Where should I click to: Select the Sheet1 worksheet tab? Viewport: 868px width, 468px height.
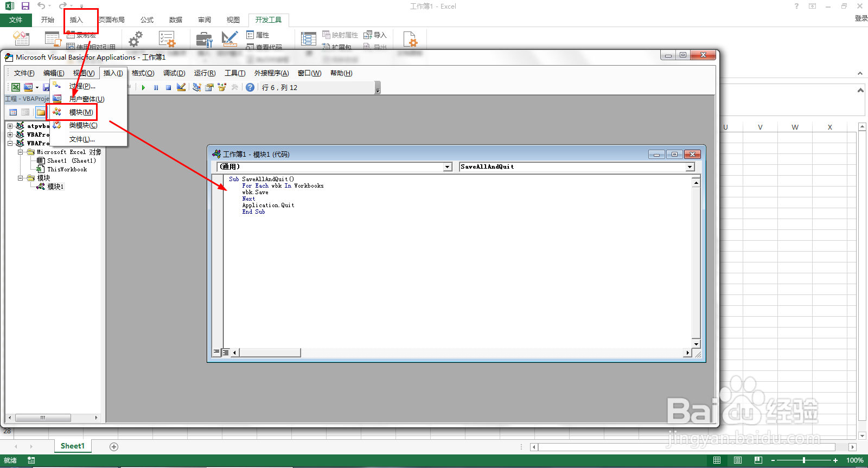click(73, 446)
